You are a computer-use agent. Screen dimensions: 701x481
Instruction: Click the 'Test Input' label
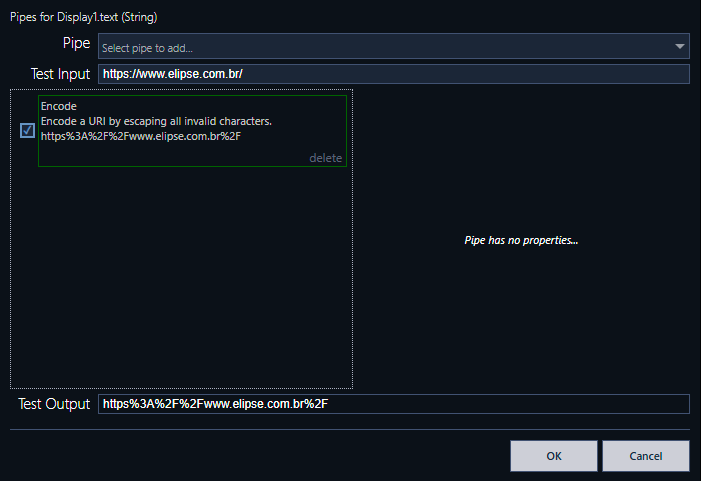tap(60, 74)
